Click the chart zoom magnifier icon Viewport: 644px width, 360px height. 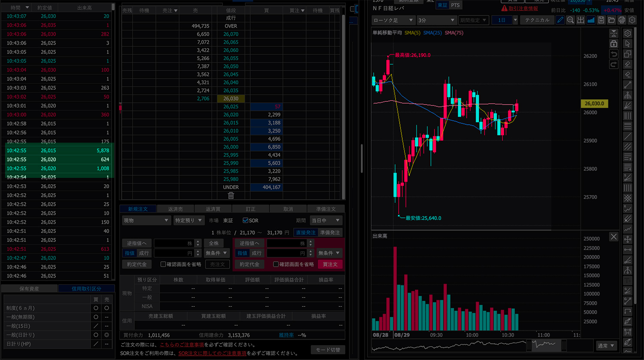coord(570,20)
